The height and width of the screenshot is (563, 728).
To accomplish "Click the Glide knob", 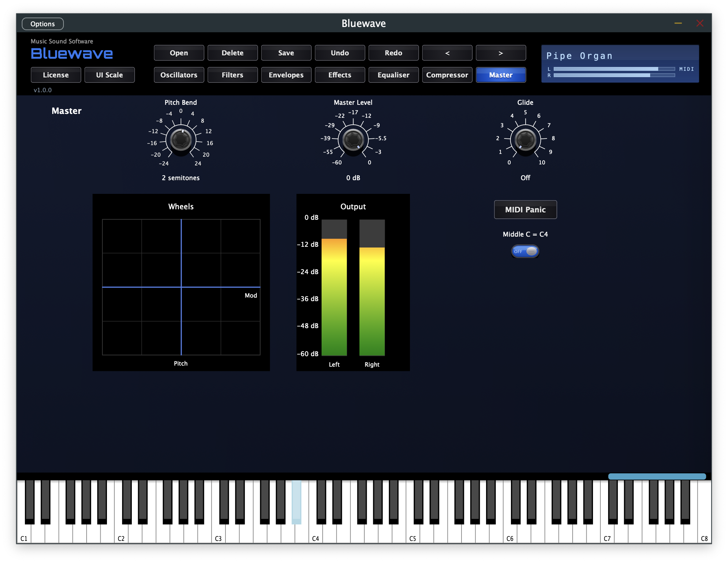I will [525, 140].
